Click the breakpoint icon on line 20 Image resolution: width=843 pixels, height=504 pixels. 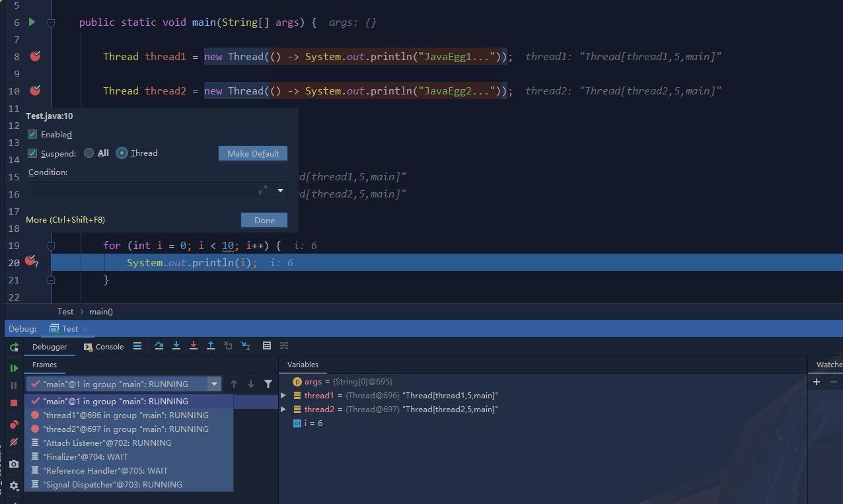coord(31,262)
